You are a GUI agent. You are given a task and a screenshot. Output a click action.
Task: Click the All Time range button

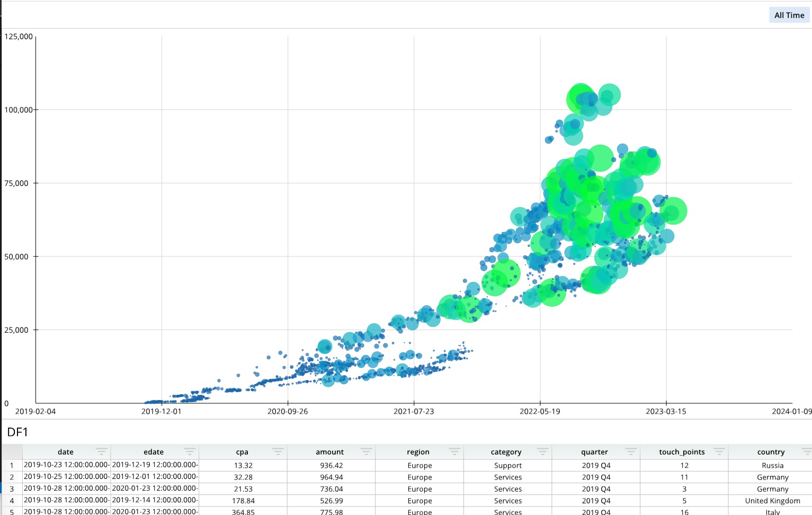[x=789, y=15]
